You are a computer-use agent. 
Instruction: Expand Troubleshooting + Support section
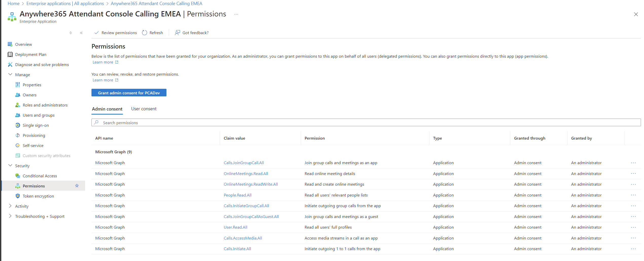pos(10,216)
